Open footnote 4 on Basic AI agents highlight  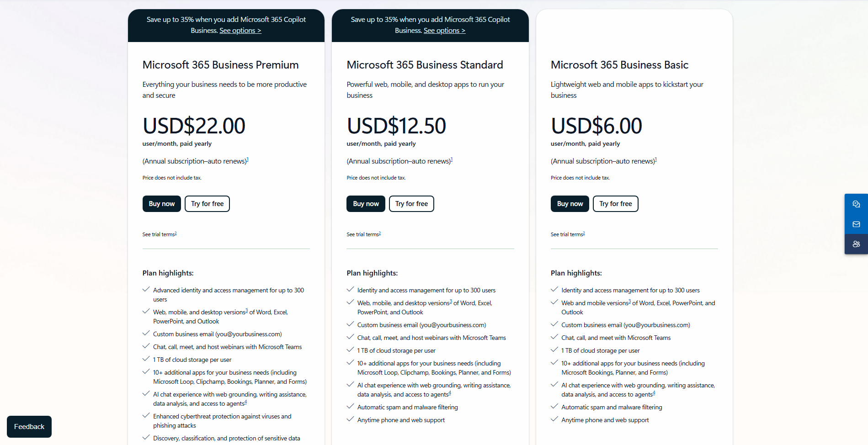click(x=655, y=392)
